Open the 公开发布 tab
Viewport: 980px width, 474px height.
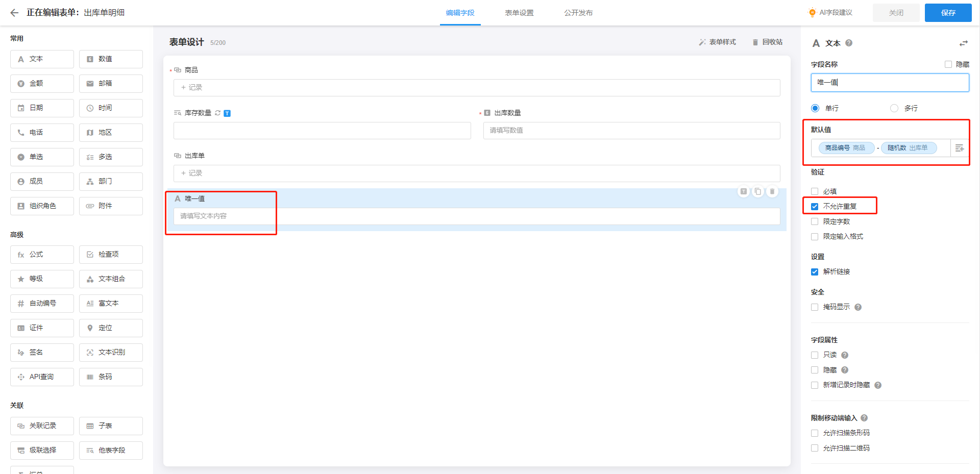[x=578, y=13]
